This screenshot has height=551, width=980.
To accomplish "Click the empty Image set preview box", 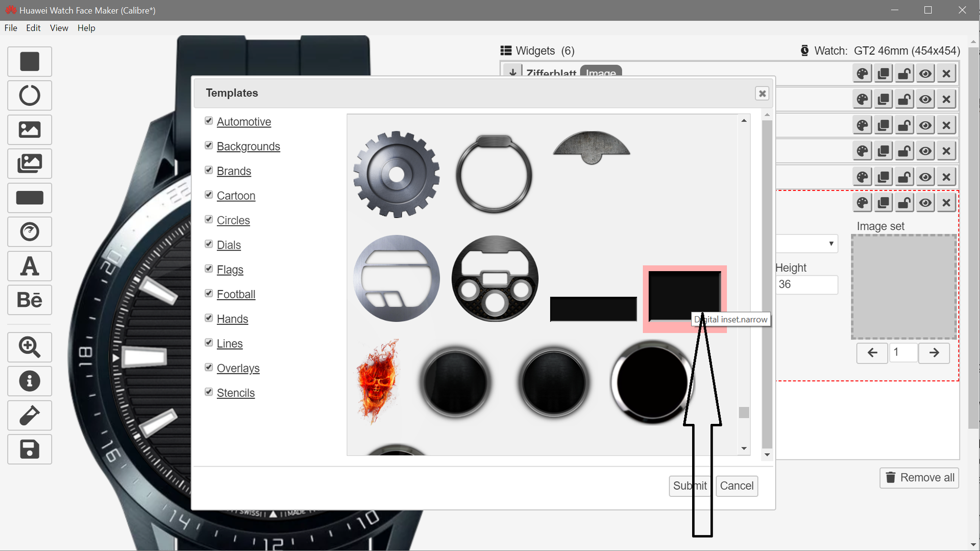I will coord(903,287).
